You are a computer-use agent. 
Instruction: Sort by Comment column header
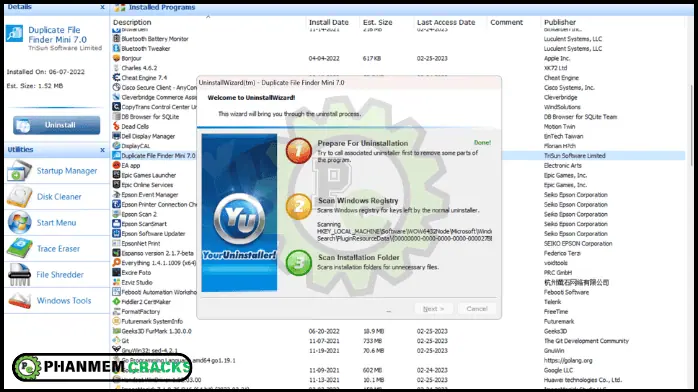click(506, 22)
